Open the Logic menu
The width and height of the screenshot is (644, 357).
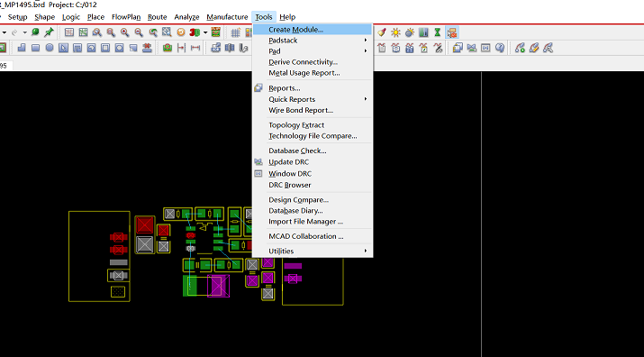[x=71, y=17]
